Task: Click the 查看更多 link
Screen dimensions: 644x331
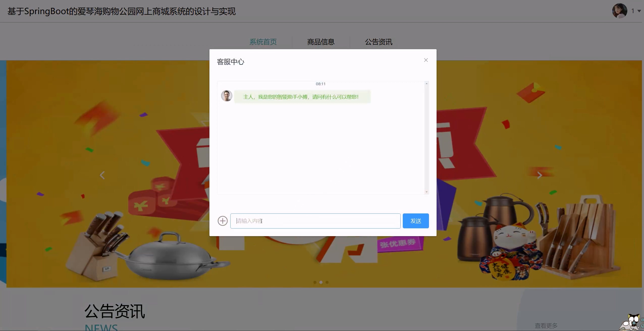Action: click(x=546, y=326)
